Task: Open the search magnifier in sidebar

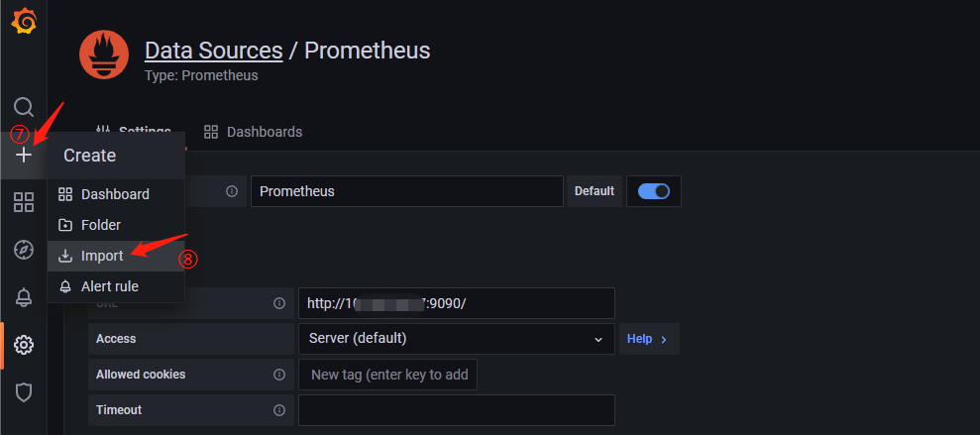Action: [24, 107]
